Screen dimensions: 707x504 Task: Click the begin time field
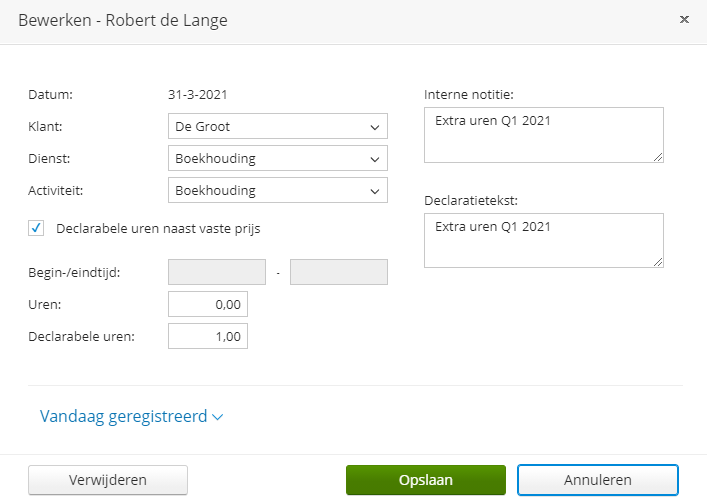[217, 272]
